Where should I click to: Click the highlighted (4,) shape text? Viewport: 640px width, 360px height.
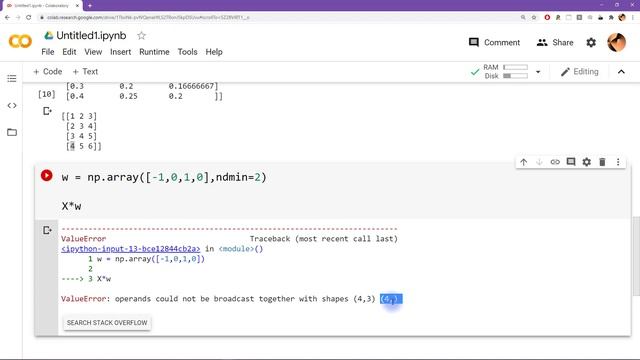(x=391, y=299)
